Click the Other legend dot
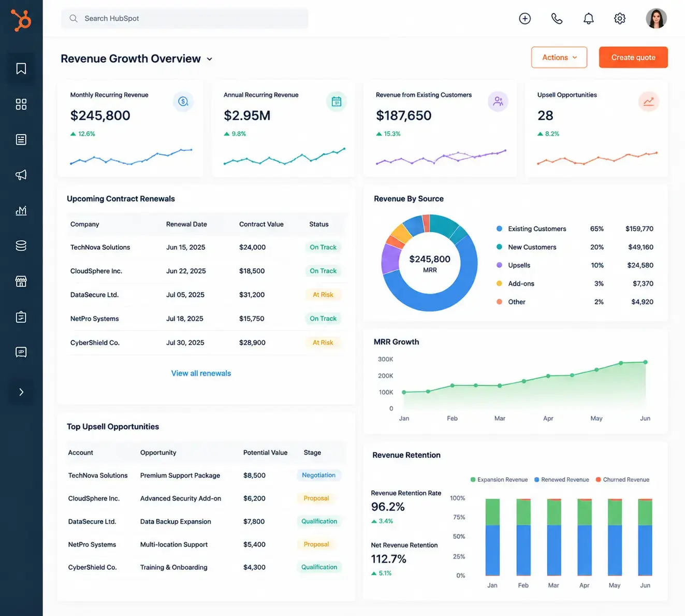This screenshot has height=616, width=685. click(499, 302)
